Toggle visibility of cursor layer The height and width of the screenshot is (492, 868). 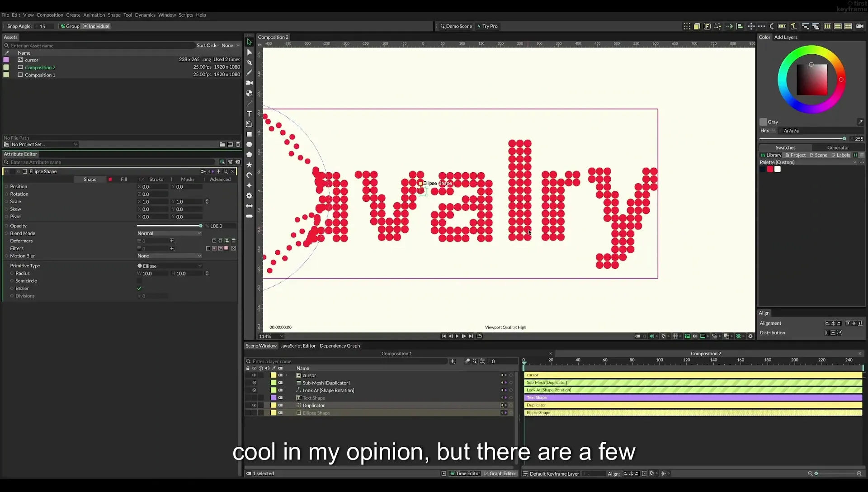254,375
